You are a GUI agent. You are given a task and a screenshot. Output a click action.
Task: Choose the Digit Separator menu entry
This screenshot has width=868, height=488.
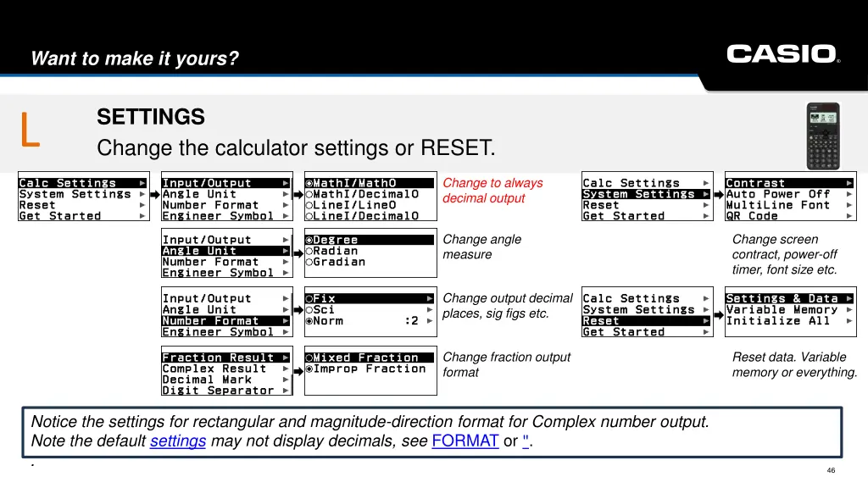coord(226,391)
